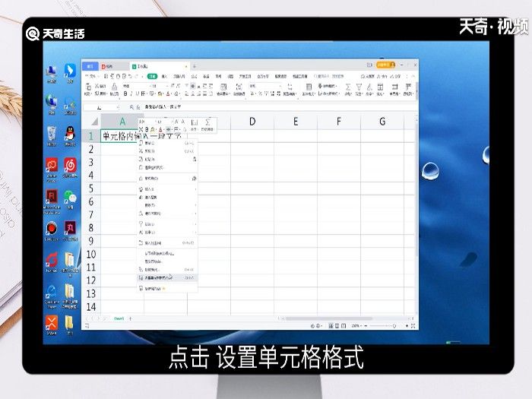Click the Save icon in quick access toolbar
532x399 pixels.
pyautogui.click(x=106, y=77)
